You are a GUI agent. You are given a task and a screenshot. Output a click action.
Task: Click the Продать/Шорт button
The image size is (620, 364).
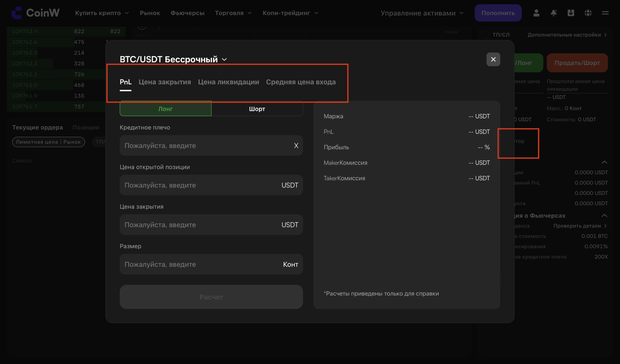(x=577, y=63)
